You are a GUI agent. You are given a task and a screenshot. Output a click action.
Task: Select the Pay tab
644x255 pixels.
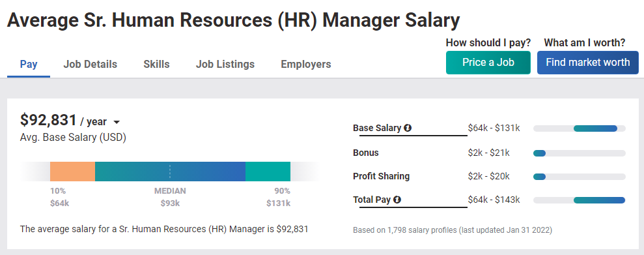(x=29, y=65)
